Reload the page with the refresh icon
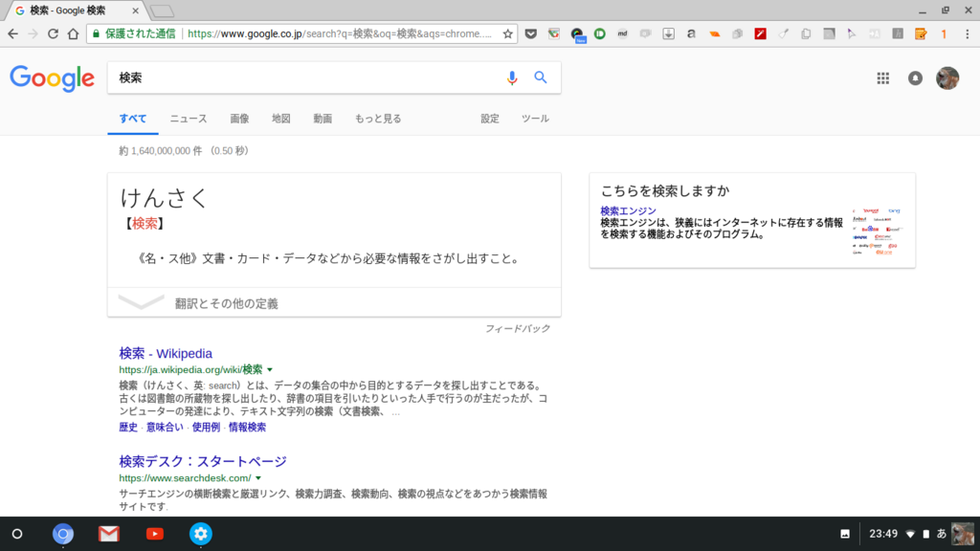 54,32
